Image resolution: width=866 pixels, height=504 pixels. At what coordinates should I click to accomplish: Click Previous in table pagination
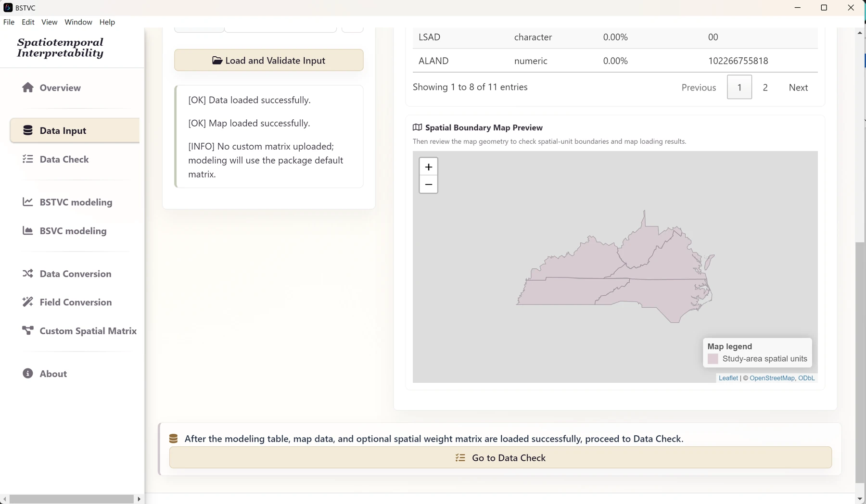click(699, 88)
